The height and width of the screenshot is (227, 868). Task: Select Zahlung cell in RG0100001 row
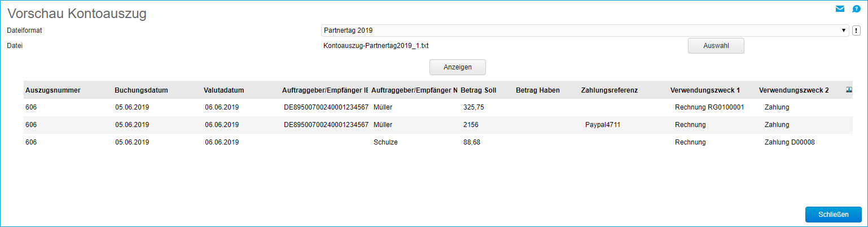(x=777, y=107)
